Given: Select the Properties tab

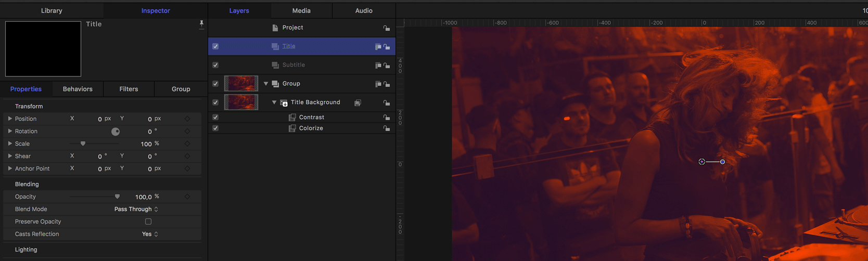Looking at the screenshot, I should pyautogui.click(x=26, y=89).
